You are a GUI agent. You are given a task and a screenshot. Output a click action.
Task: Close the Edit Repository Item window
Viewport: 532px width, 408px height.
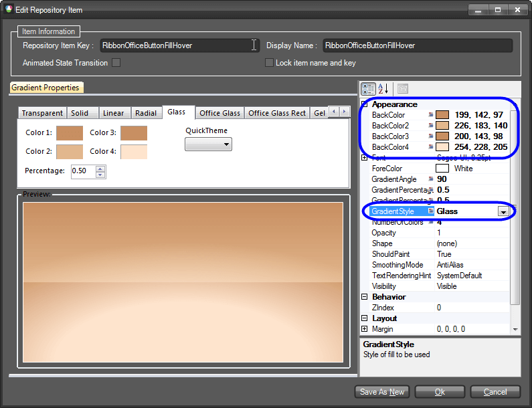(517, 10)
